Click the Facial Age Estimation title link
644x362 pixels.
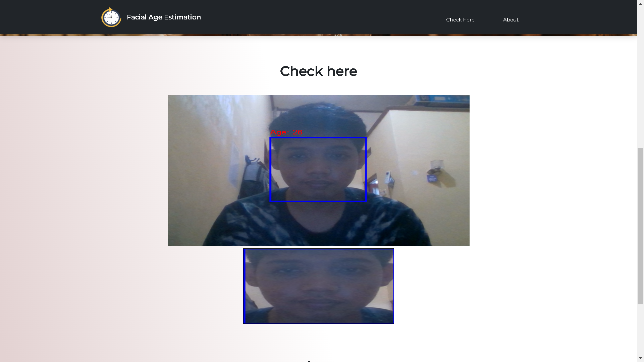pos(164,17)
